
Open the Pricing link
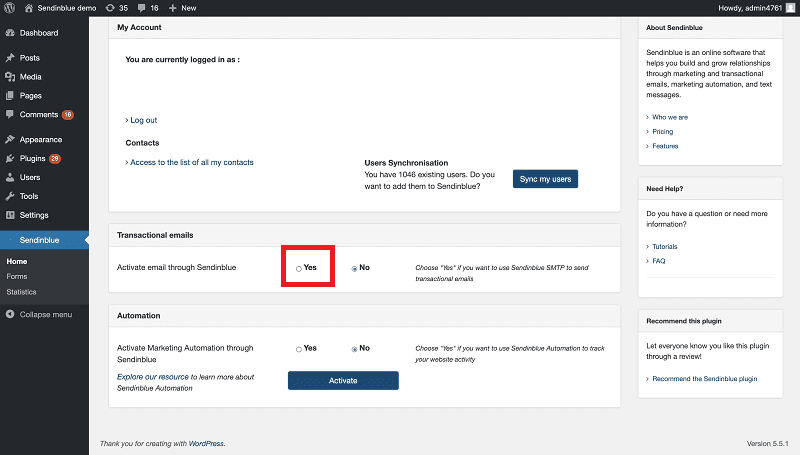[x=662, y=132]
